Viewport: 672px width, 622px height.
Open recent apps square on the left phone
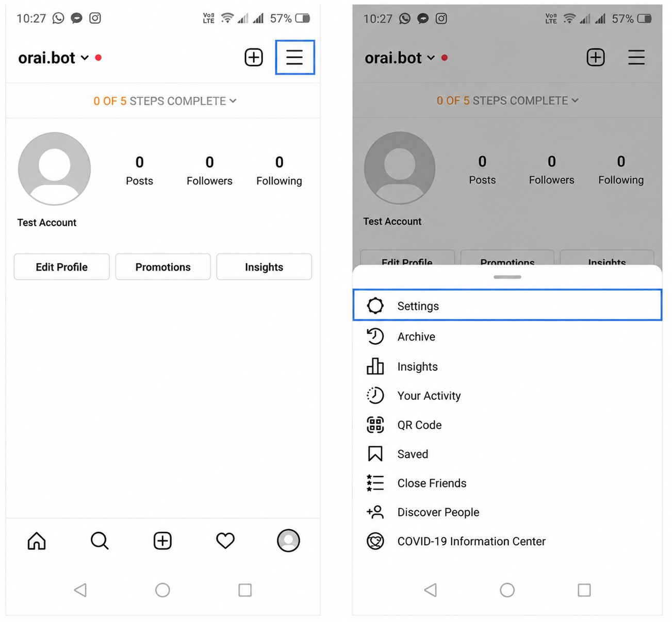click(245, 590)
